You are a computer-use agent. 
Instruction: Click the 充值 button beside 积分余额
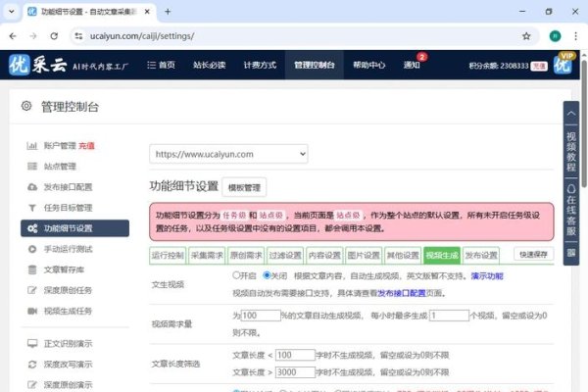tap(539, 66)
